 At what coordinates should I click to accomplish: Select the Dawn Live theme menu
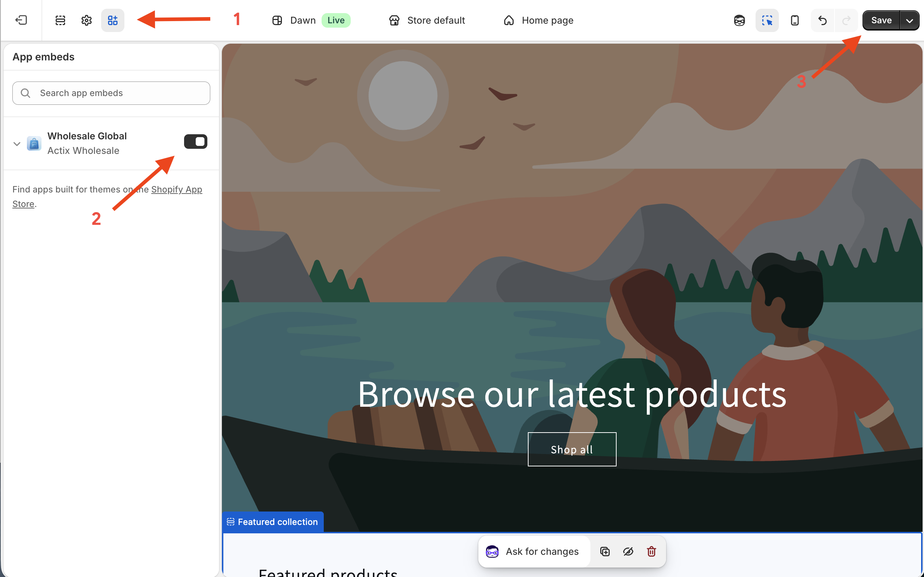[303, 20]
